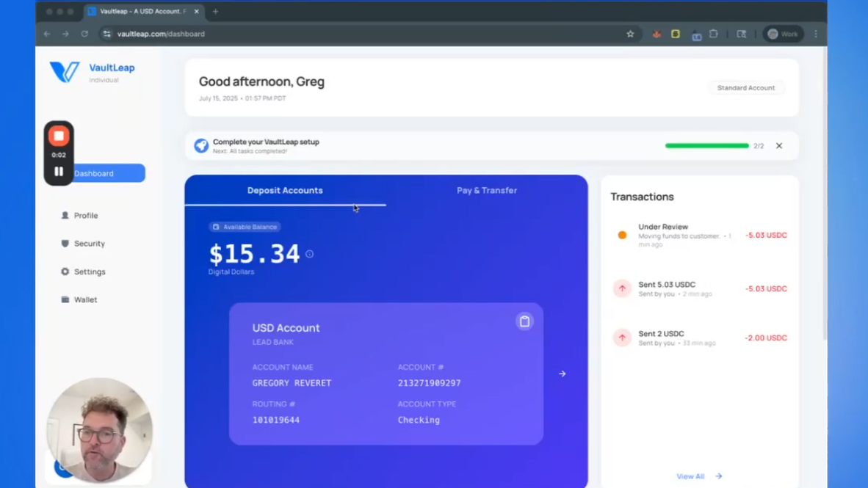
Task: Click the yellow extension icon
Action: tap(676, 34)
